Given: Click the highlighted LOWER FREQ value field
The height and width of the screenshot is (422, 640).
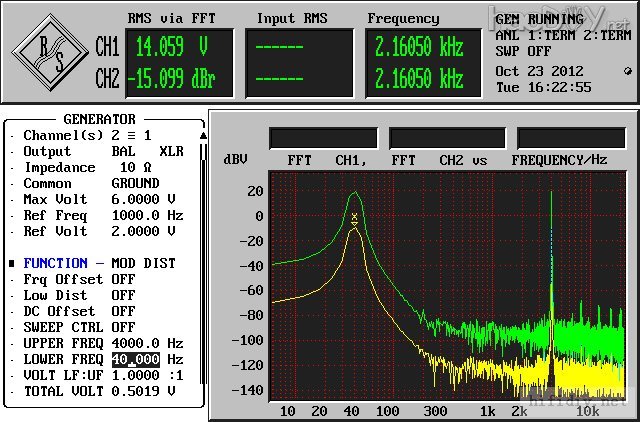Looking at the screenshot, I should point(137,359).
